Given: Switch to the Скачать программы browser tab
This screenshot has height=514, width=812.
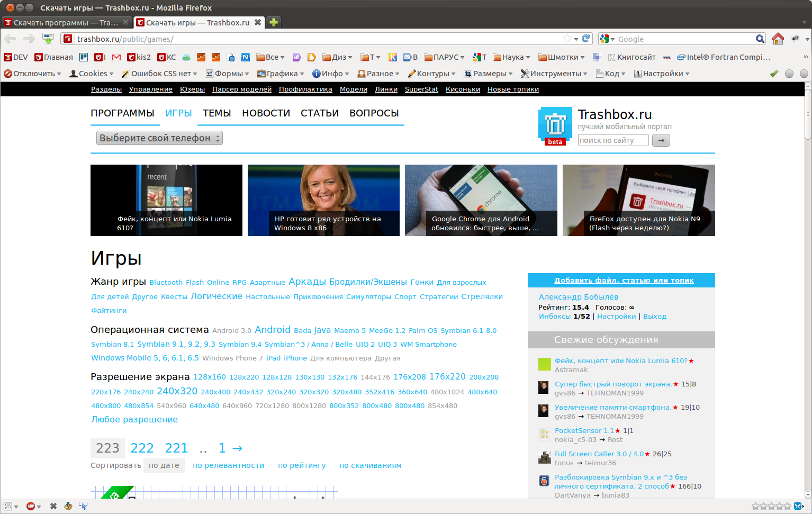Looking at the screenshot, I should (x=66, y=22).
